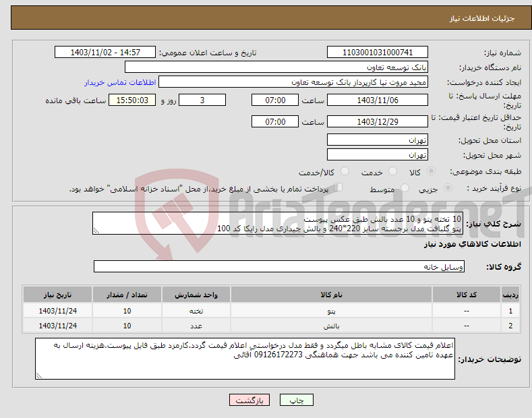532x418 pixels.
Task: Select the کالا radio button
Action: (431, 171)
